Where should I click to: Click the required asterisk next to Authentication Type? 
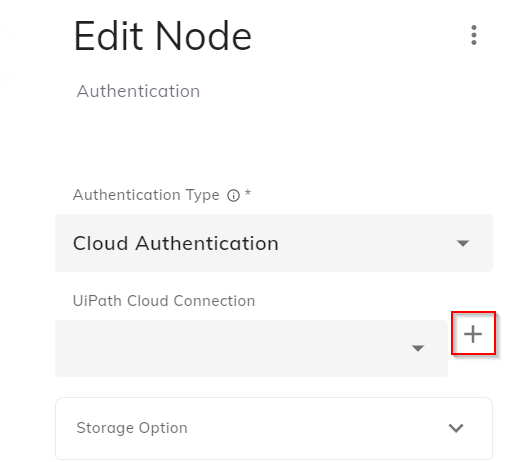[248, 193]
